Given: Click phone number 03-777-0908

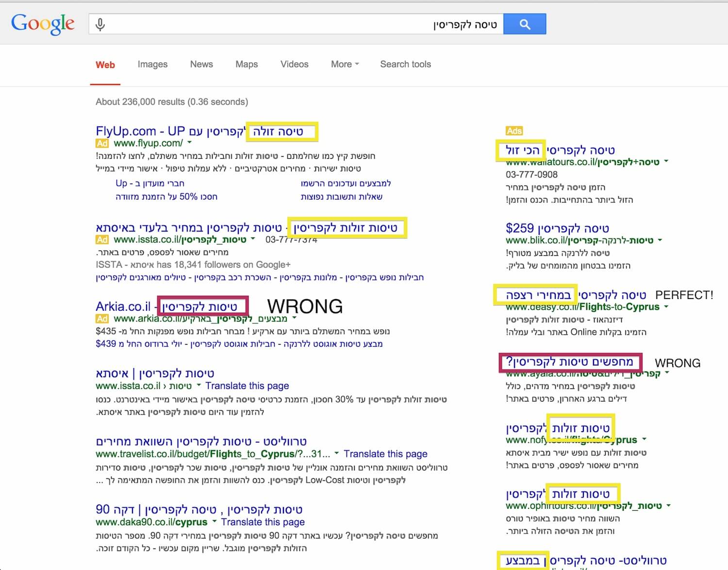Looking at the screenshot, I should (x=531, y=174).
